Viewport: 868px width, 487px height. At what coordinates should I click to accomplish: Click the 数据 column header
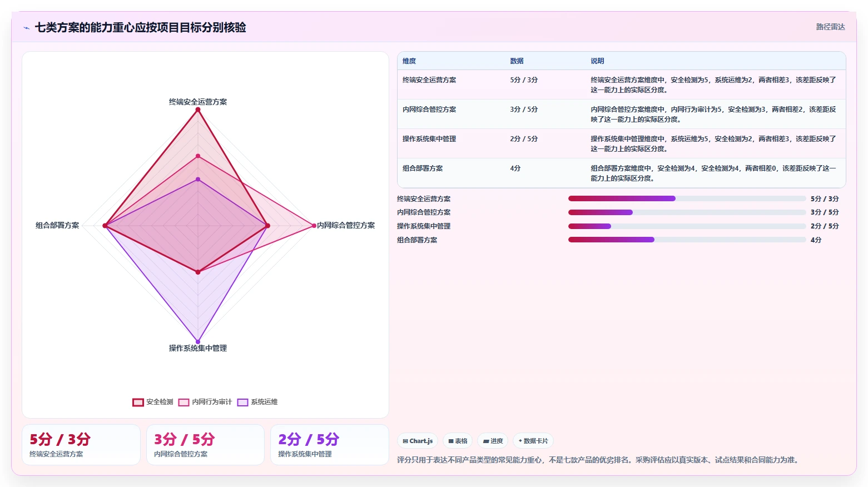(x=517, y=61)
